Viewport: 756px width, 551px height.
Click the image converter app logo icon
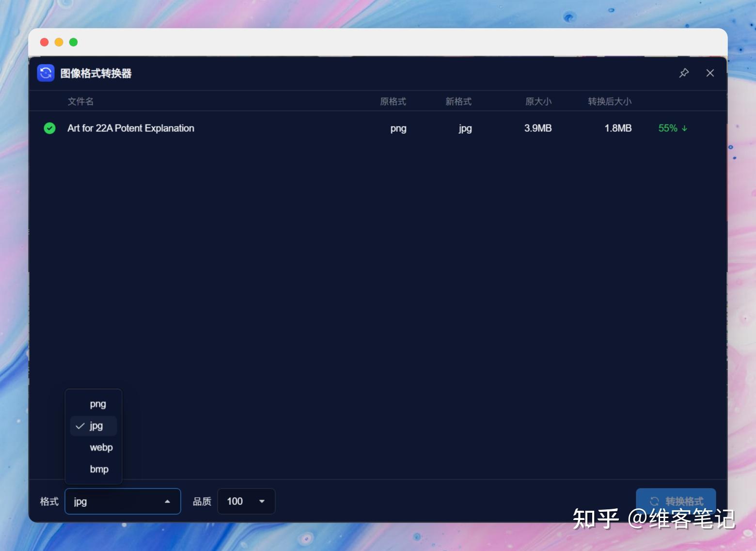coord(46,73)
